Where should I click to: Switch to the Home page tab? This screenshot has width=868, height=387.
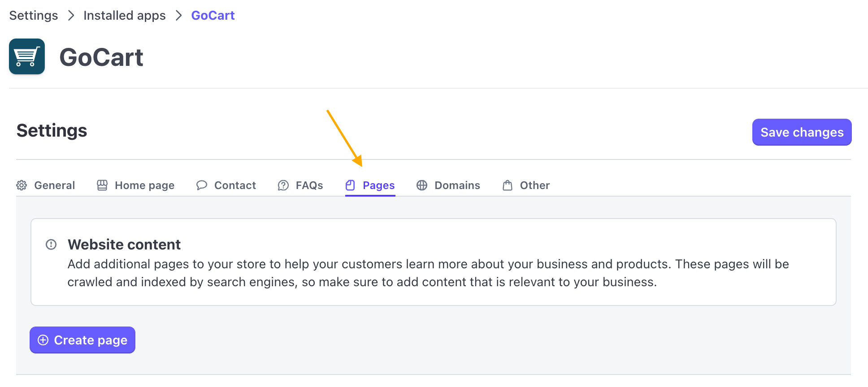click(x=144, y=185)
